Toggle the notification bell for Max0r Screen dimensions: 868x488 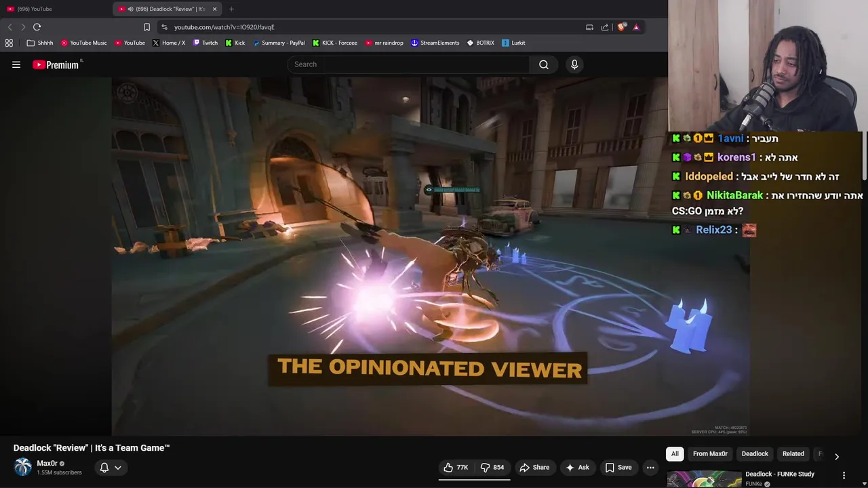pyautogui.click(x=104, y=468)
